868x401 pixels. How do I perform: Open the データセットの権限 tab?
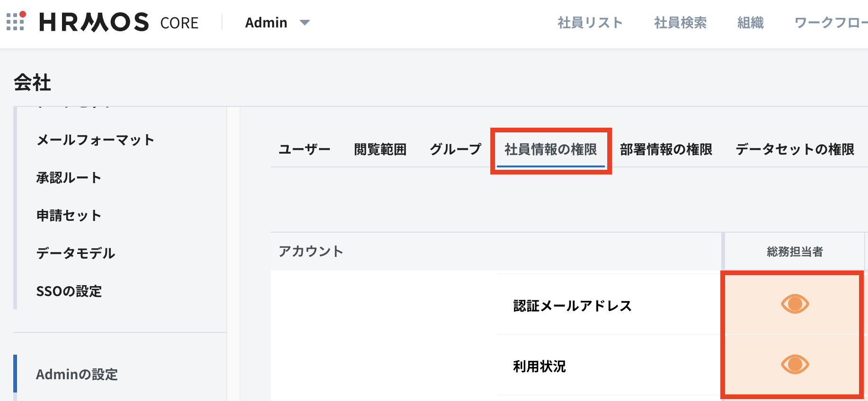[x=795, y=149]
